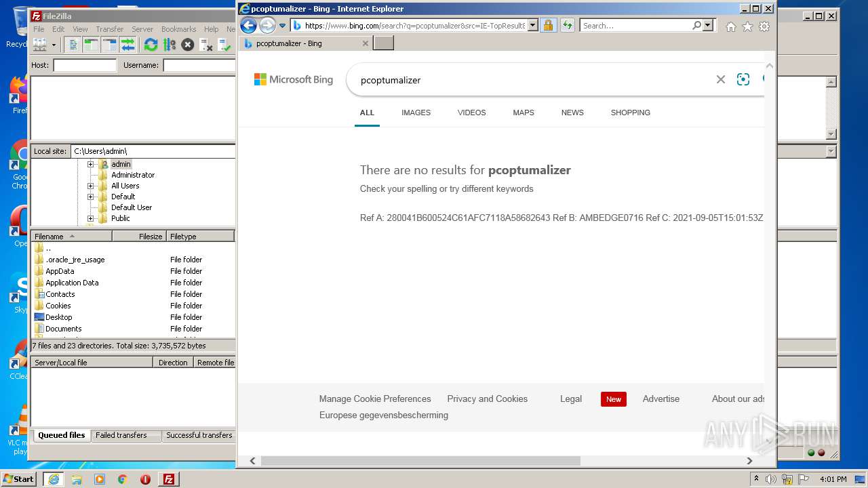Refresh file and folder lists in FileZilla

pos(151,45)
